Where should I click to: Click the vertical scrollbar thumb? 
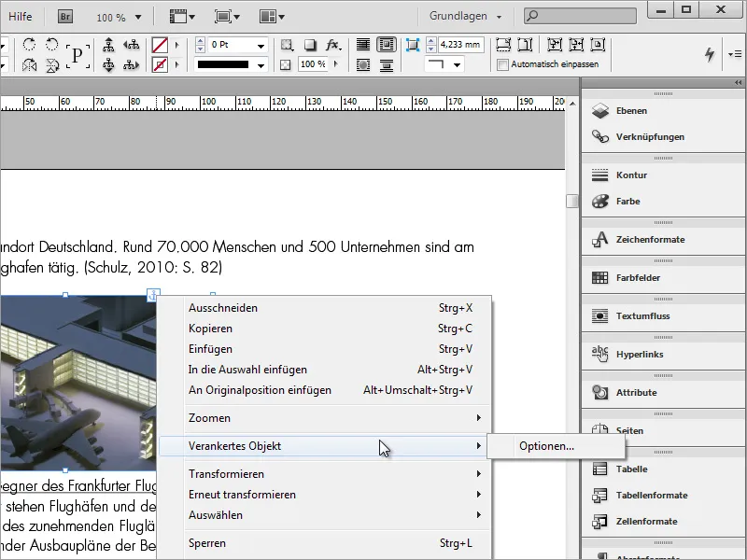(572, 201)
